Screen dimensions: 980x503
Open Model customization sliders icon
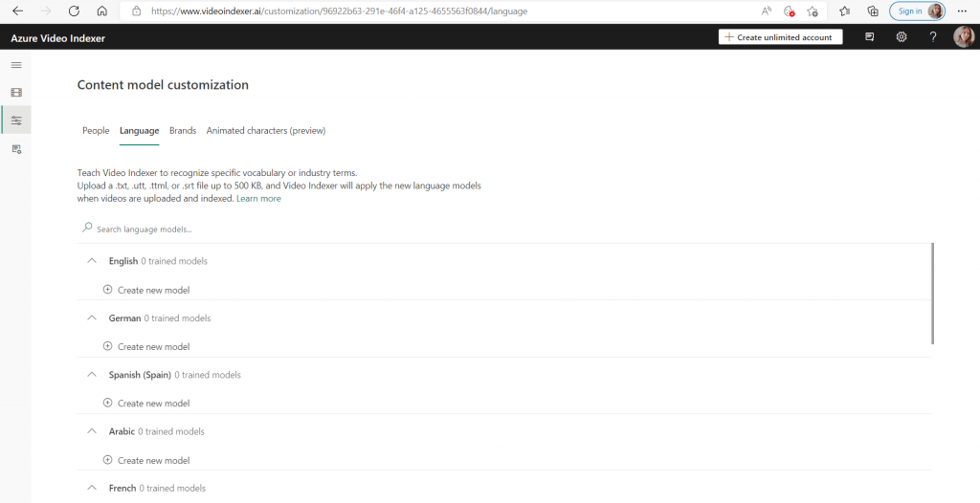click(x=16, y=120)
